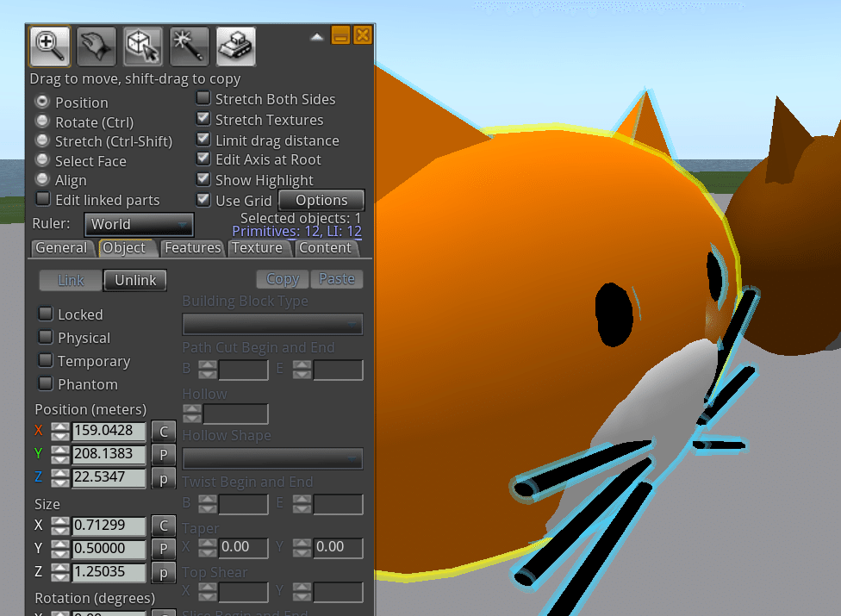Image resolution: width=841 pixels, height=616 pixels.
Task: Click the Link button
Action: click(x=71, y=280)
